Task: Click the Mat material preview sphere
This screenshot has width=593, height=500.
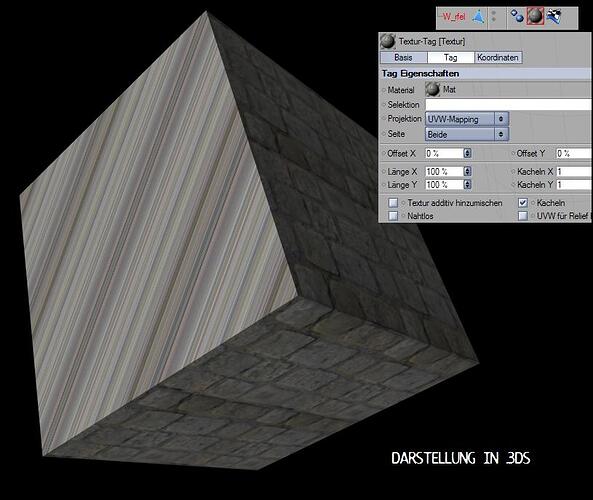Action: click(x=432, y=89)
